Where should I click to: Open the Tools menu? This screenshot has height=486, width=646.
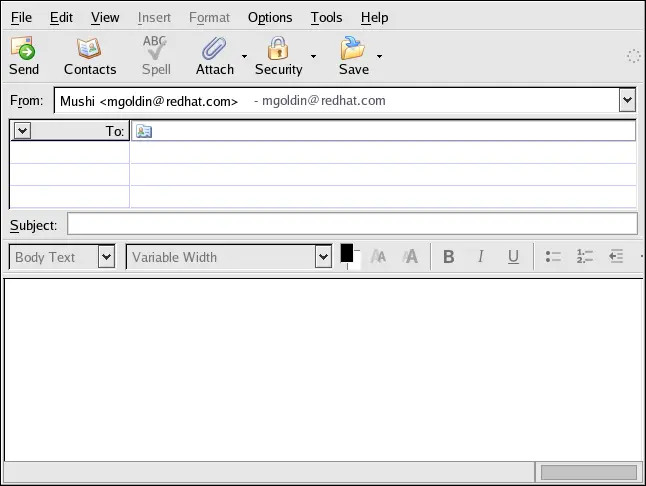pyautogui.click(x=326, y=17)
